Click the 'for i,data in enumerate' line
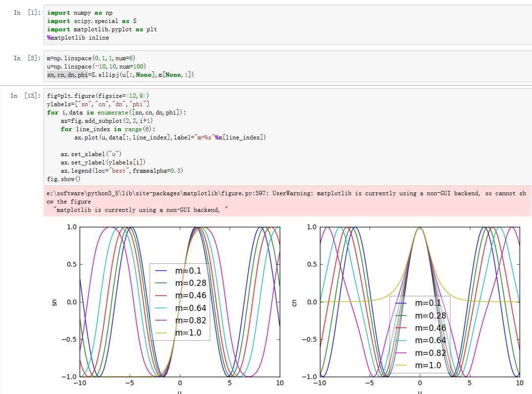 (x=116, y=113)
